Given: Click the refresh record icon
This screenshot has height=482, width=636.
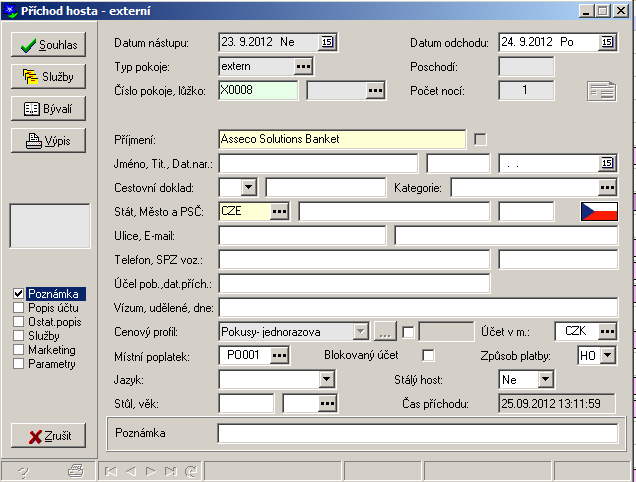Looking at the screenshot, I should tap(191, 471).
